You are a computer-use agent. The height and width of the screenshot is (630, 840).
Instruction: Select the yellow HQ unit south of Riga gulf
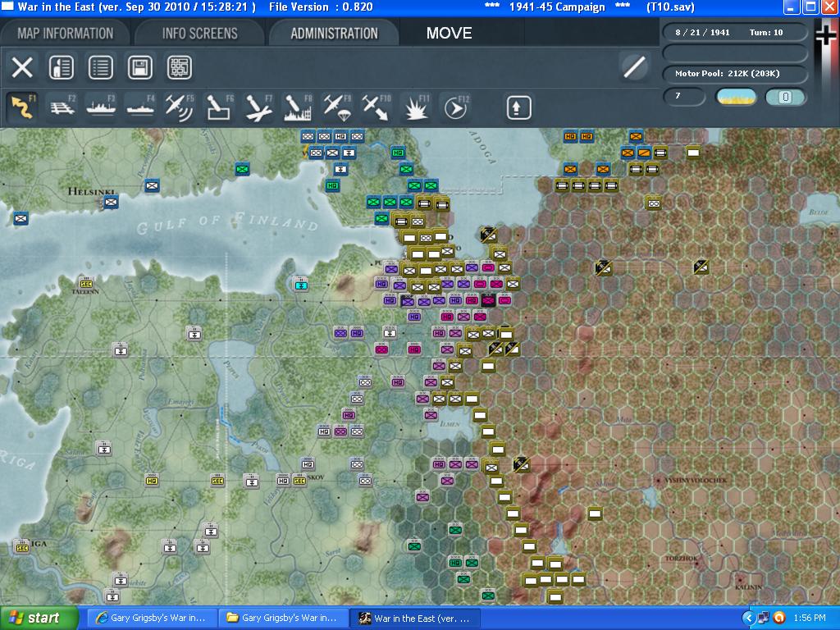click(152, 481)
